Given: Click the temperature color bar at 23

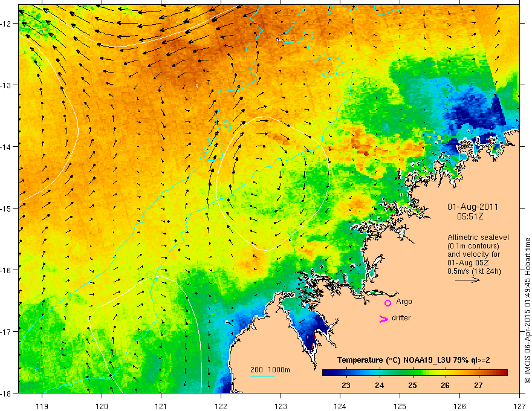Looking at the screenshot, I should (x=346, y=373).
